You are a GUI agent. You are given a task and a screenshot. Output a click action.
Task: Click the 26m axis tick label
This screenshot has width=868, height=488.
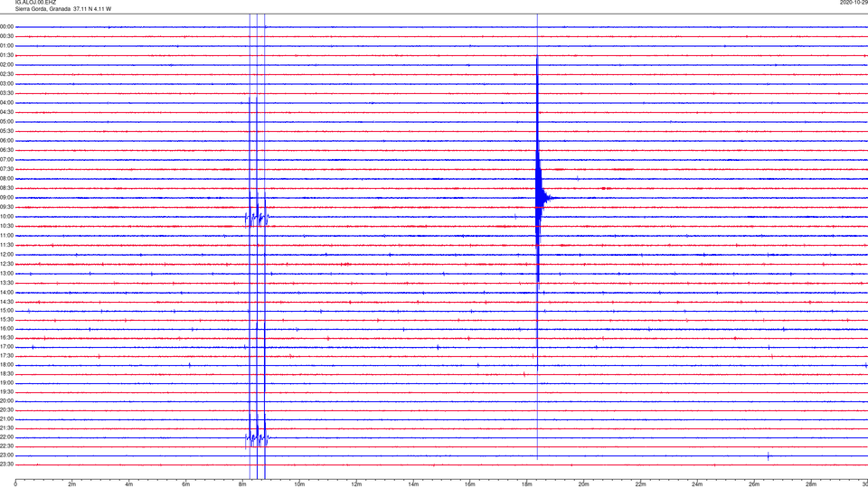point(754,484)
